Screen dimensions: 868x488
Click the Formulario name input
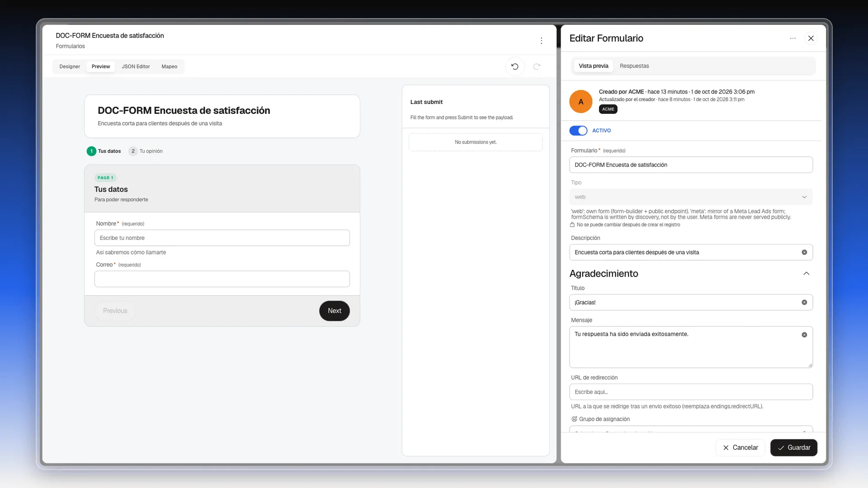[691, 165]
